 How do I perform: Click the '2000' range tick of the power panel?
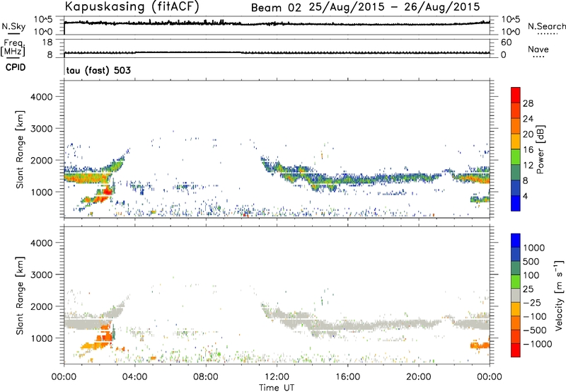tap(42, 160)
